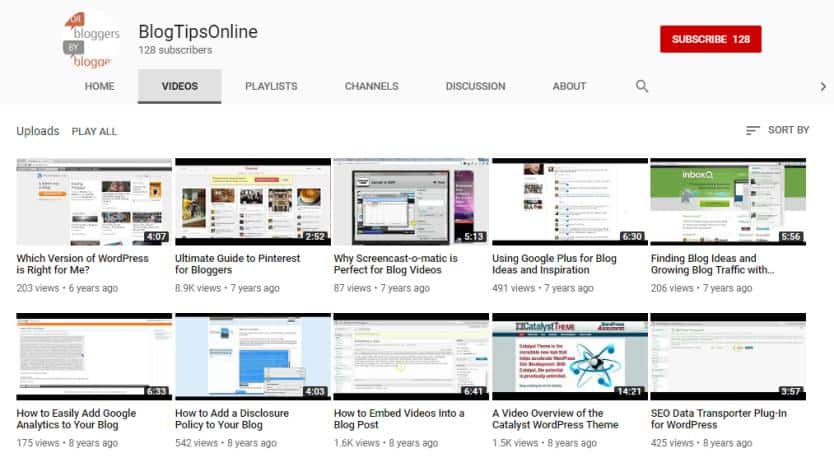
Task: Click 'SEO Data Transporter Plug-In' video title
Action: click(719, 419)
